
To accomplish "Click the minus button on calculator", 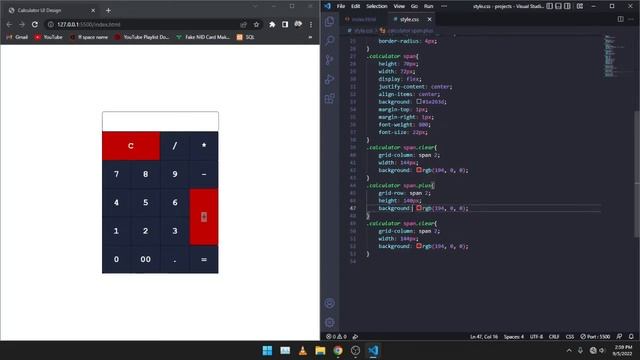I will [x=204, y=174].
